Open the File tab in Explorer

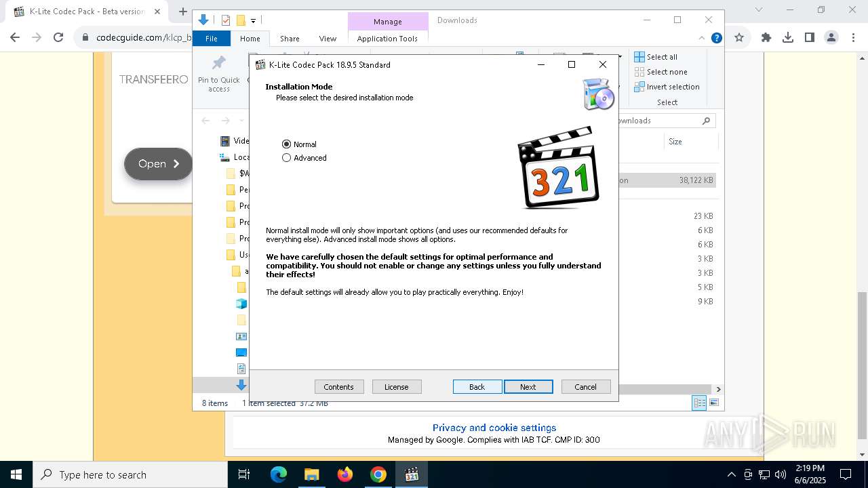tap(212, 39)
